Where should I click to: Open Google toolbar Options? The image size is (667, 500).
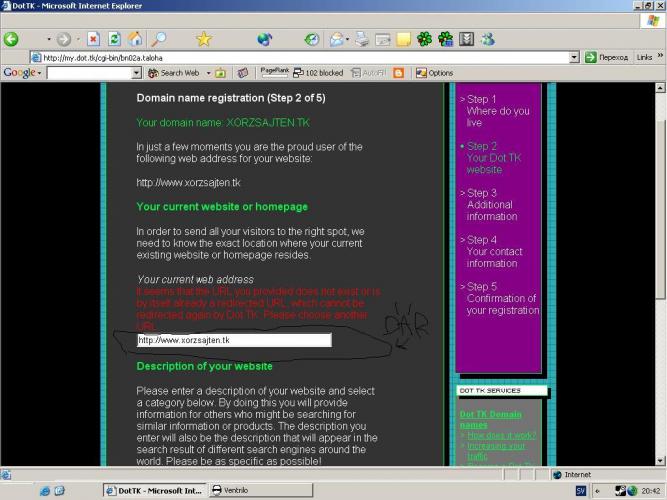pos(434,73)
